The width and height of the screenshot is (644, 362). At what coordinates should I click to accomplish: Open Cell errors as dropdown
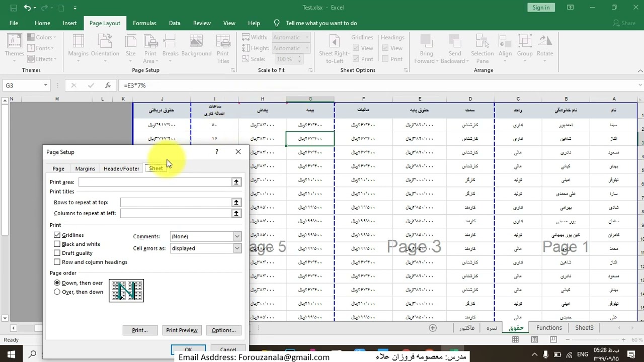(237, 248)
